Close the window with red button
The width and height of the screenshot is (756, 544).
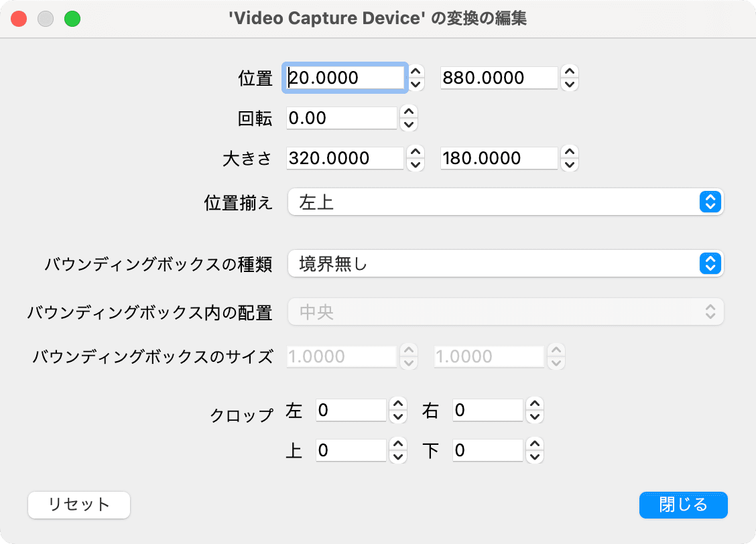click(x=19, y=19)
